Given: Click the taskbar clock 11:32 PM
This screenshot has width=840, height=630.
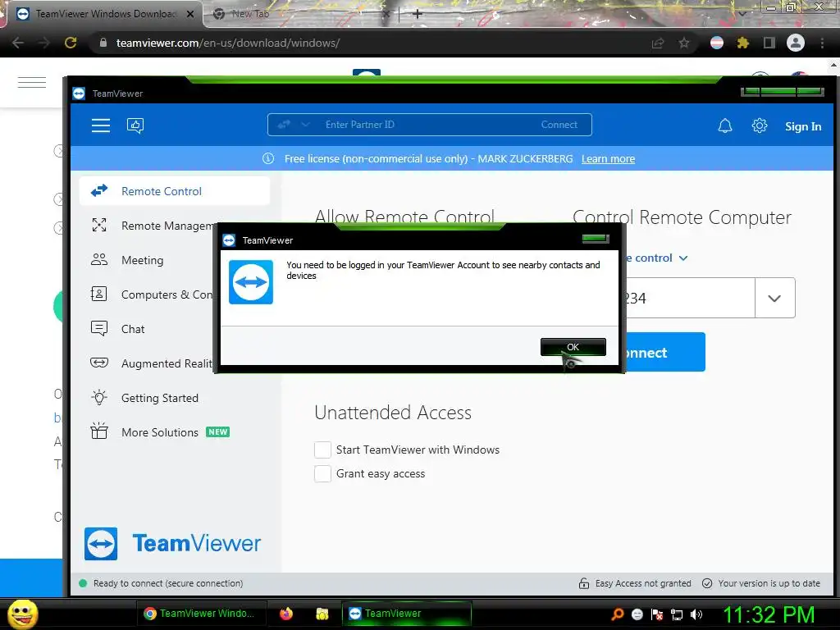Looking at the screenshot, I should (x=769, y=614).
